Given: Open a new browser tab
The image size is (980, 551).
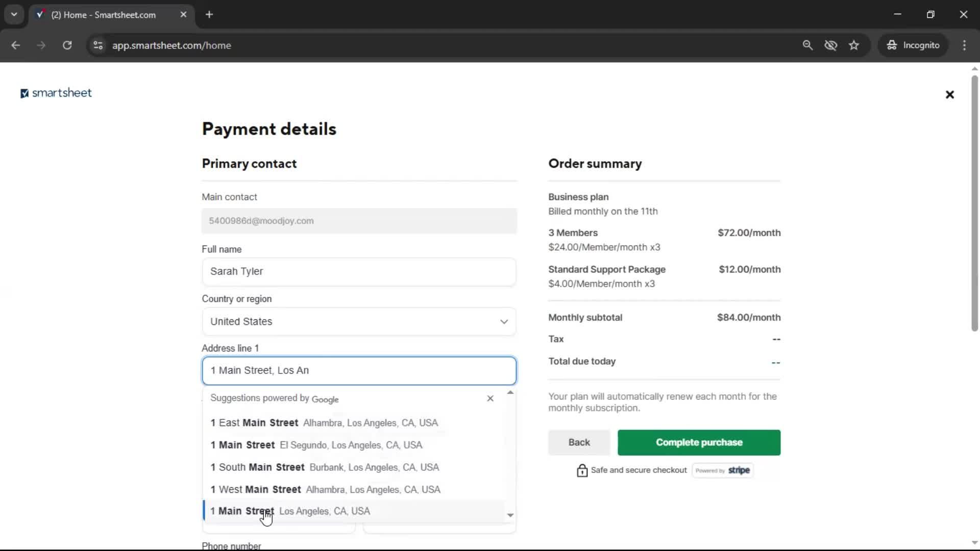Looking at the screenshot, I should click(209, 14).
